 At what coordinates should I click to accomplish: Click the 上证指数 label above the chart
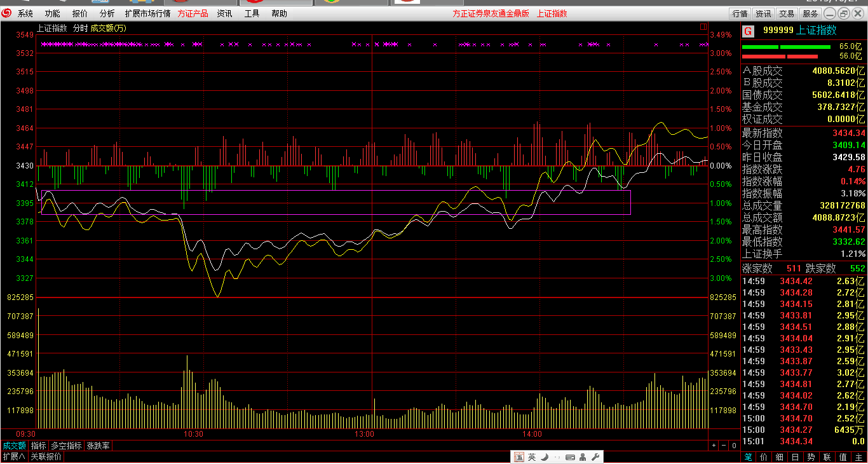point(51,28)
